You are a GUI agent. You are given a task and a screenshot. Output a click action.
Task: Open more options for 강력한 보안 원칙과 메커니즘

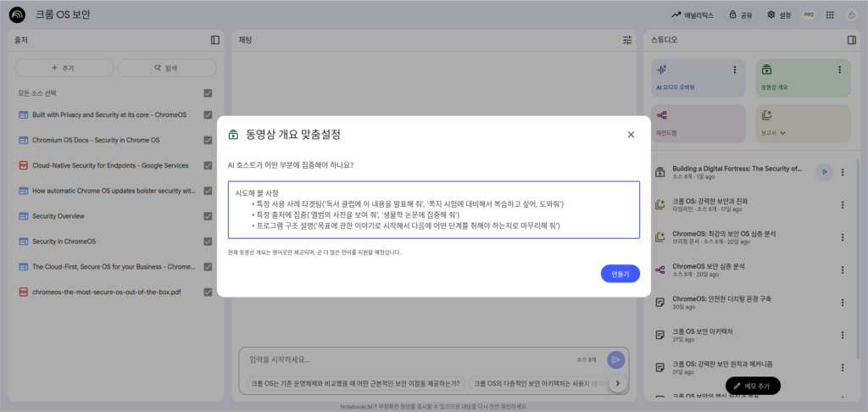(843, 367)
